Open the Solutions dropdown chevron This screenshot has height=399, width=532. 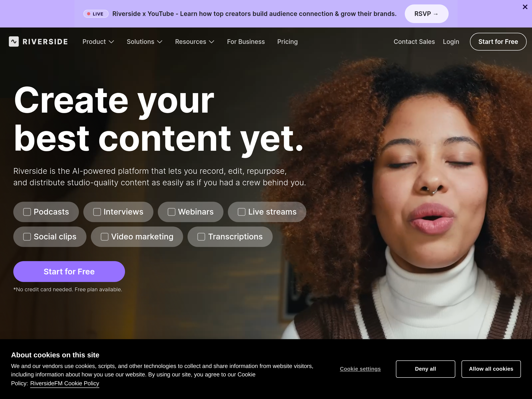[160, 42]
